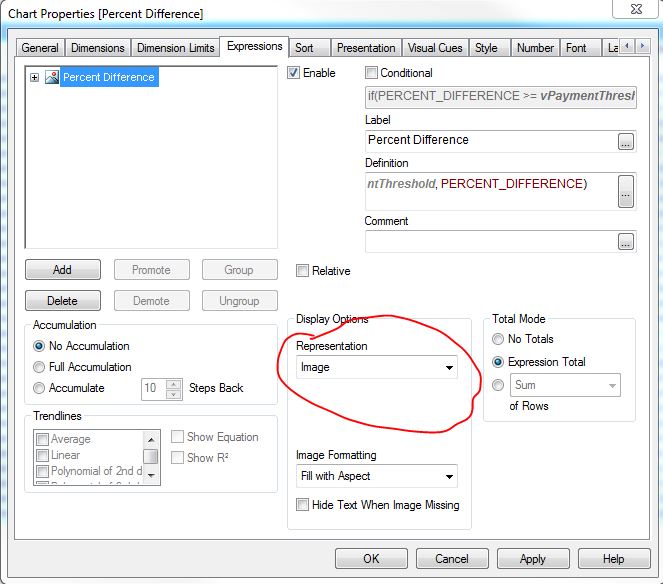663x584 pixels.
Task: Switch to the Visual Cues tab
Action: click(x=435, y=48)
